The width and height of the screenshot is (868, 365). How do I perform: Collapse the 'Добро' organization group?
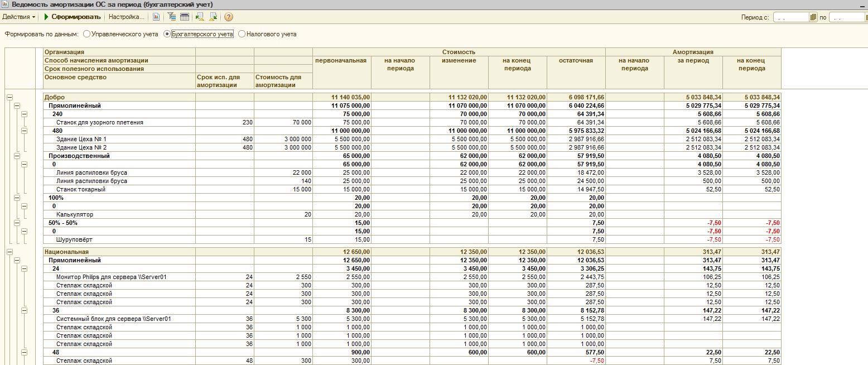(9, 97)
